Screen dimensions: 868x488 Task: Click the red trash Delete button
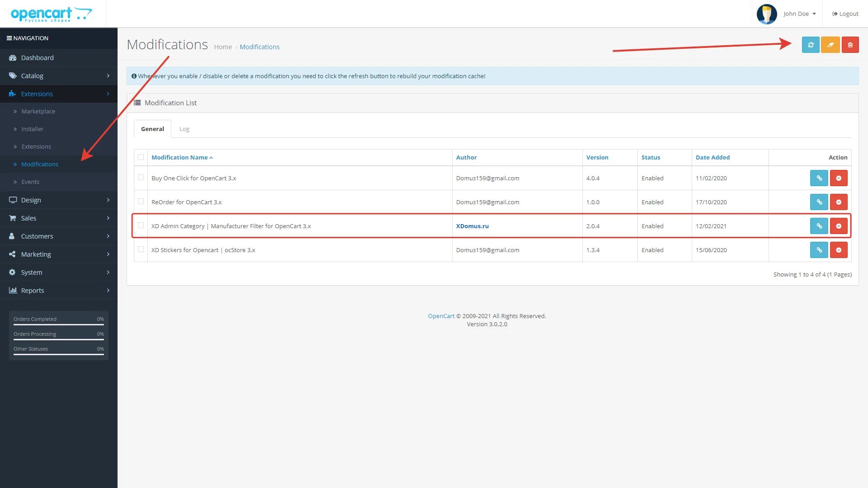[850, 45]
